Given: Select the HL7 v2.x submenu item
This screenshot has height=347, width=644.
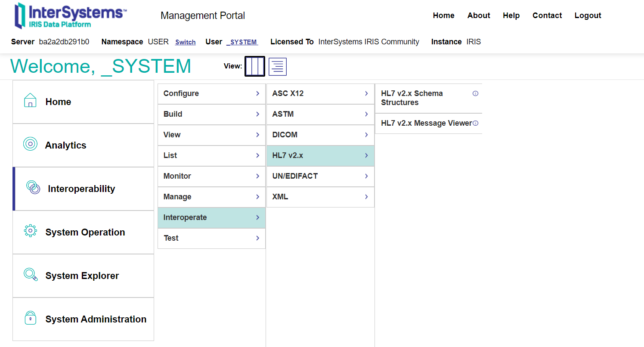Looking at the screenshot, I should coord(320,155).
